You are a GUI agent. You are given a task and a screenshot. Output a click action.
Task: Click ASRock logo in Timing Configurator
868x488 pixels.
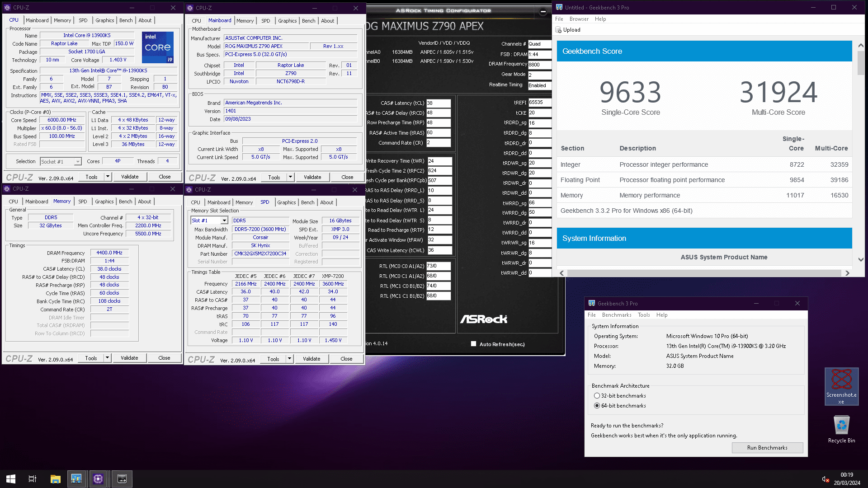point(484,319)
